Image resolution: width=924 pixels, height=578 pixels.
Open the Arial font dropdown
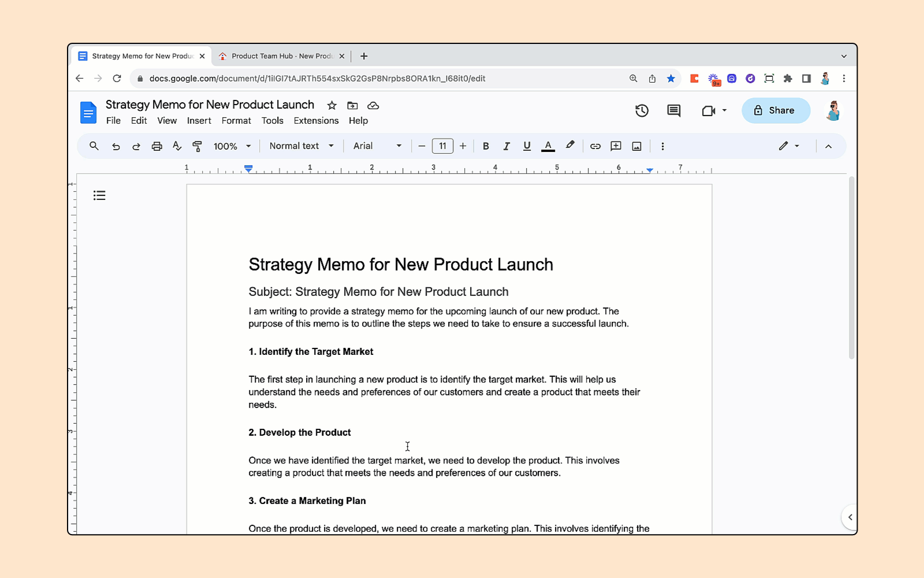pyautogui.click(x=377, y=146)
